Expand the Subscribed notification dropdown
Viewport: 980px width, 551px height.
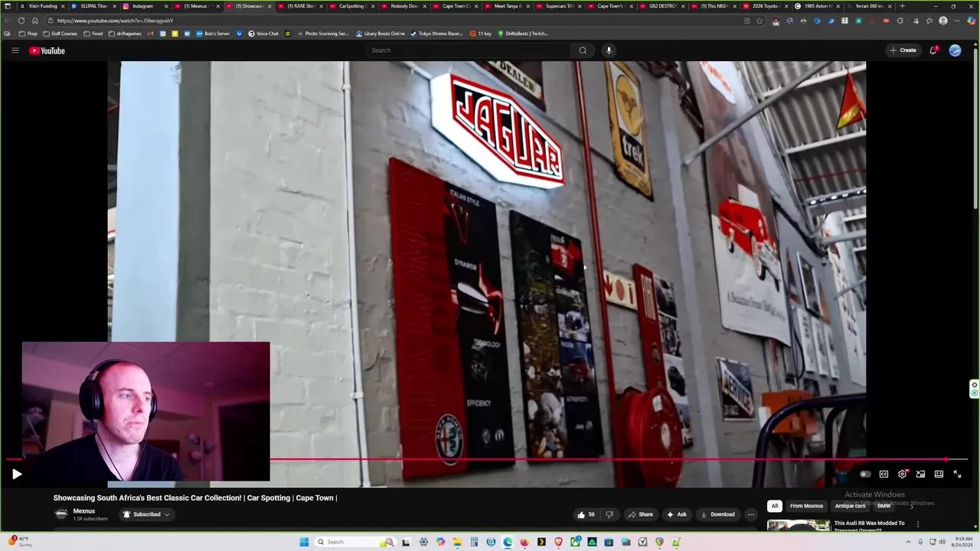pyautogui.click(x=145, y=514)
